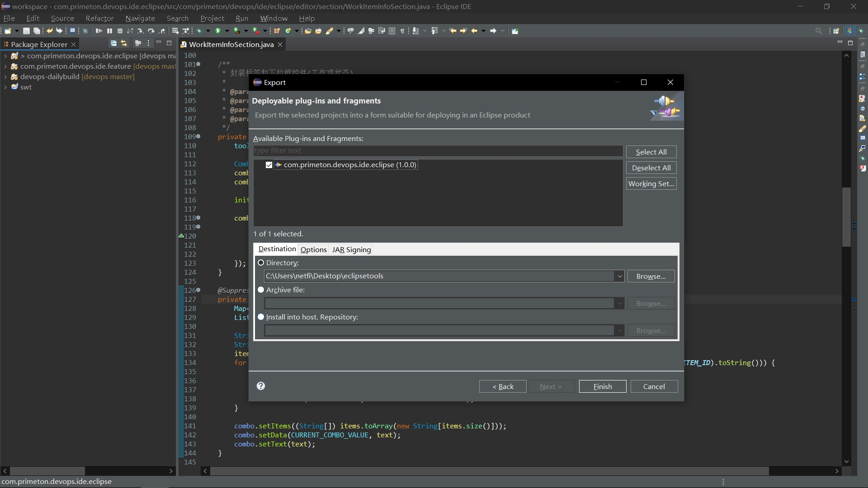
Task: Click the Run launch icon
Action: tap(218, 31)
